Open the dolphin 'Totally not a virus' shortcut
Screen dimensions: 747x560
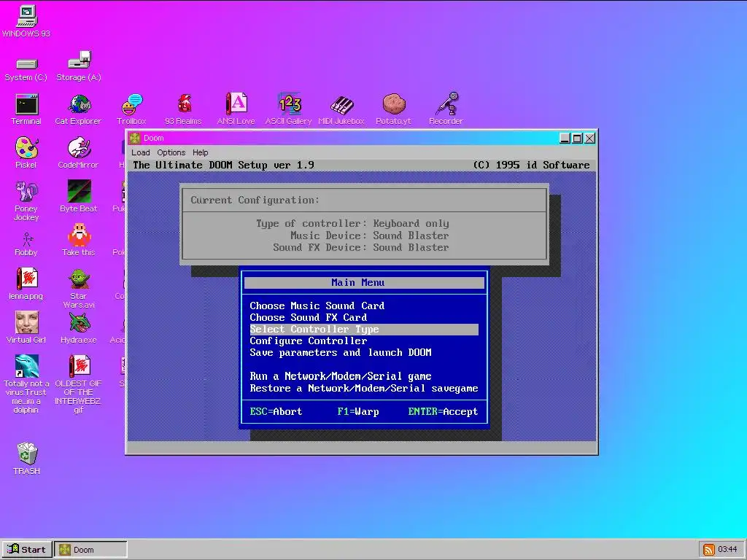(26, 384)
